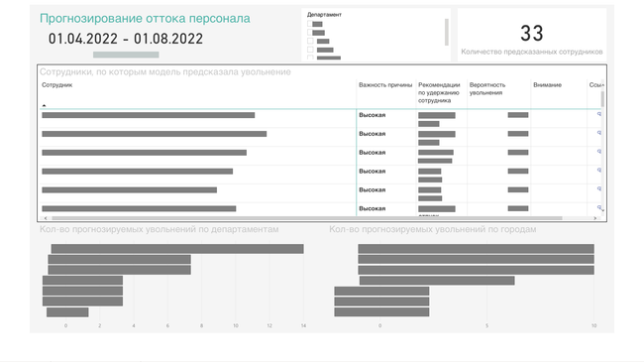
Task: Click date range 01.04.2022 - 01.08.2022
Action: (126, 39)
